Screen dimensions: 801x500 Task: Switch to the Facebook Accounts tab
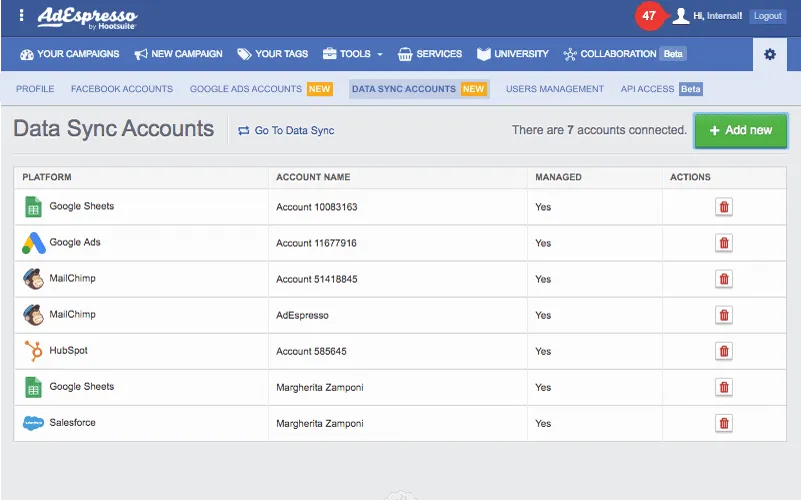click(x=122, y=89)
